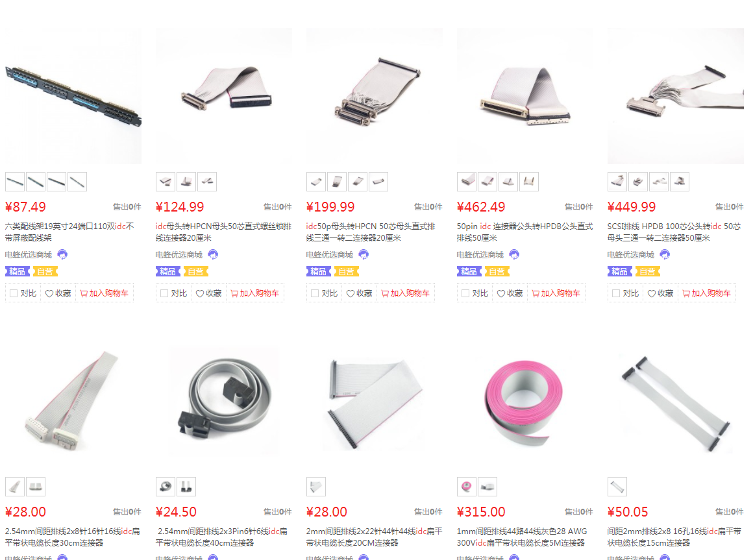Open the pink ribbon cable roll product image
The width and height of the screenshot is (753, 560).
point(525,400)
